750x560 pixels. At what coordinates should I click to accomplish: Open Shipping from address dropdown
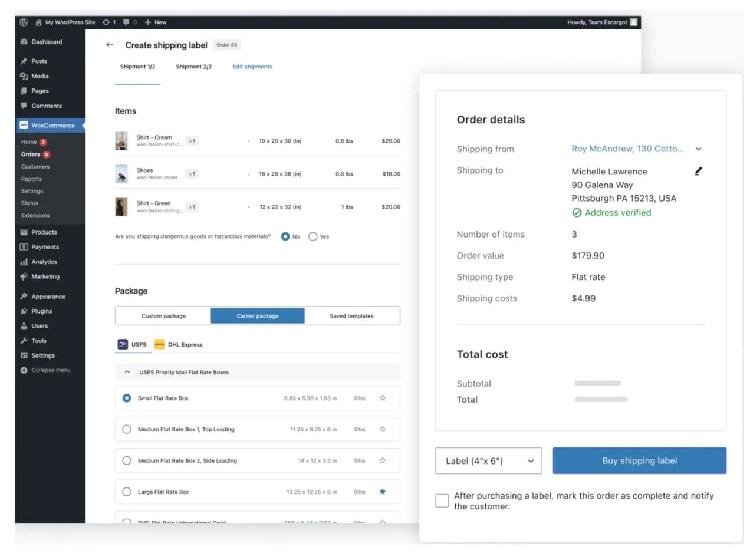pyautogui.click(x=699, y=149)
